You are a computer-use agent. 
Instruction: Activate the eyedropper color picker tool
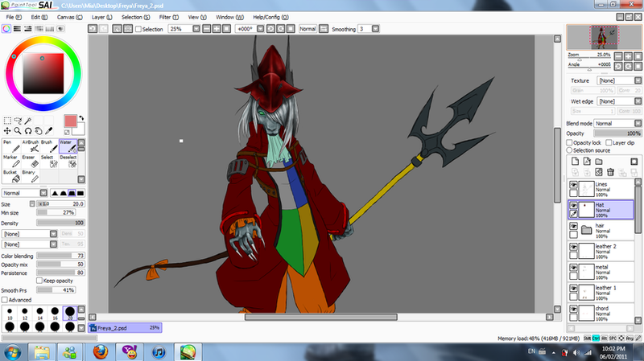[48, 131]
